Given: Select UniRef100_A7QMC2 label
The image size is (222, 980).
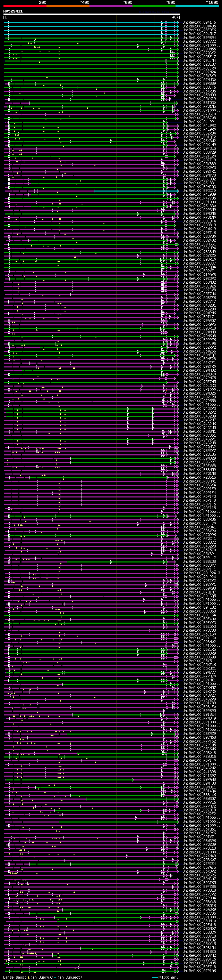Looking at the screenshot, I should point(199,447).
